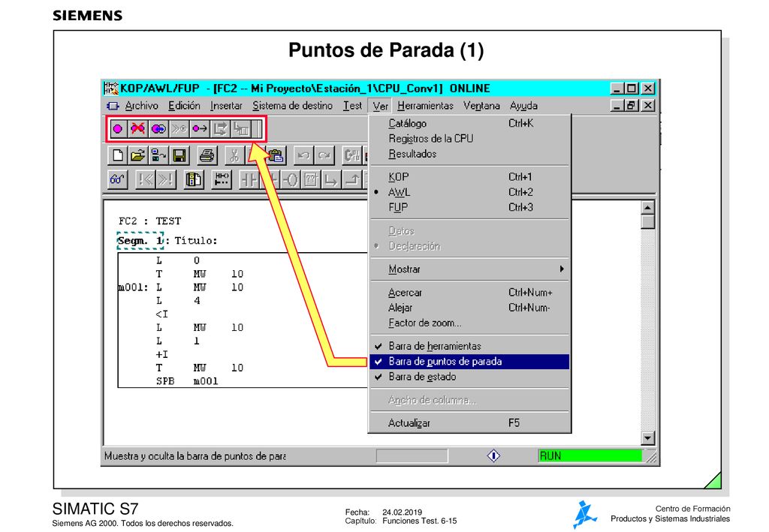Open the Test menu
The height and width of the screenshot is (532, 769).
tap(352, 106)
